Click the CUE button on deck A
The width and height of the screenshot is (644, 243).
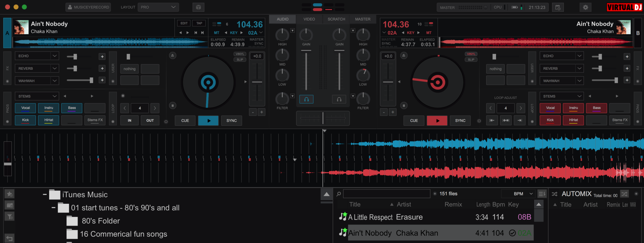coord(185,121)
